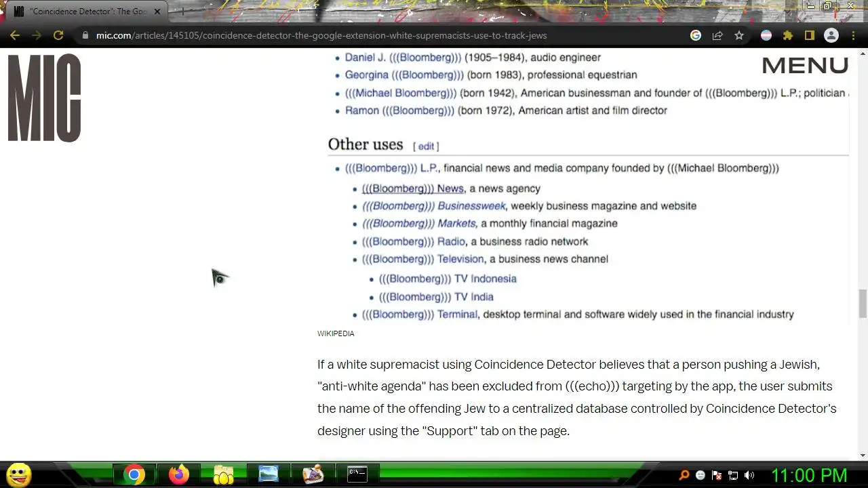Click the white round tray icon
The height and width of the screenshot is (488, 868).
[x=701, y=475]
